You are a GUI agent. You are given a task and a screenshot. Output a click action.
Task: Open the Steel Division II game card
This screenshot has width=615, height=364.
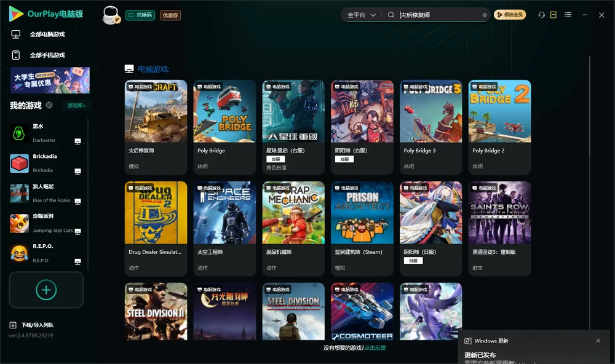tap(156, 312)
